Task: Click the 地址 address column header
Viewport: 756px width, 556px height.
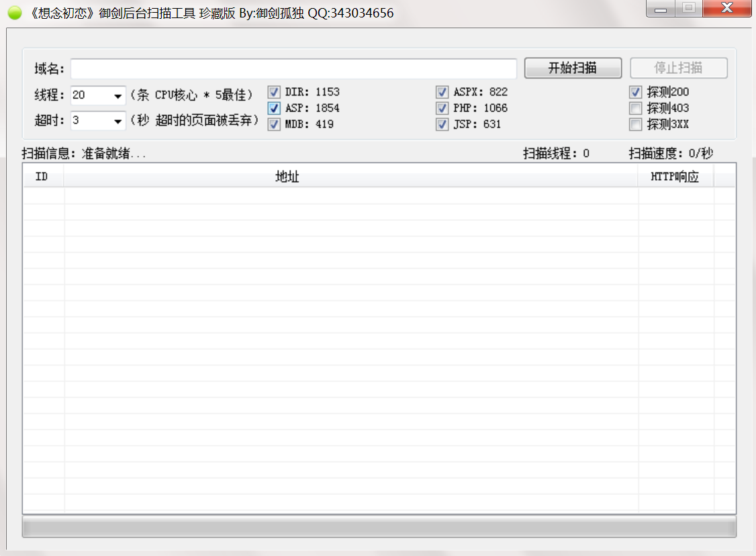Action: 351,177
